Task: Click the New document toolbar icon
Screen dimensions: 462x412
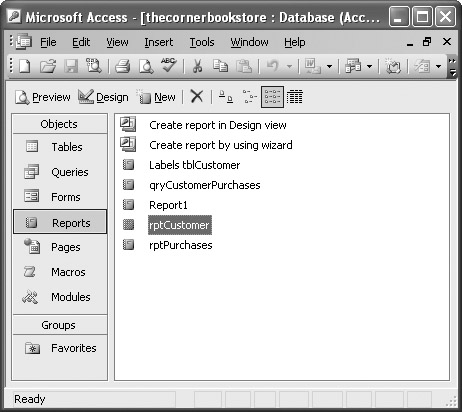Action: click(x=24, y=66)
